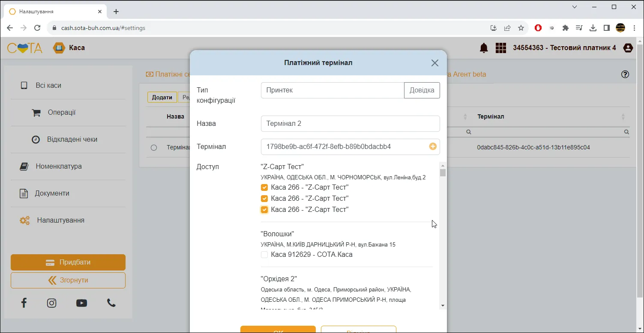Click the Термінал column header
The image size is (644, 333).
click(x=491, y=117)
